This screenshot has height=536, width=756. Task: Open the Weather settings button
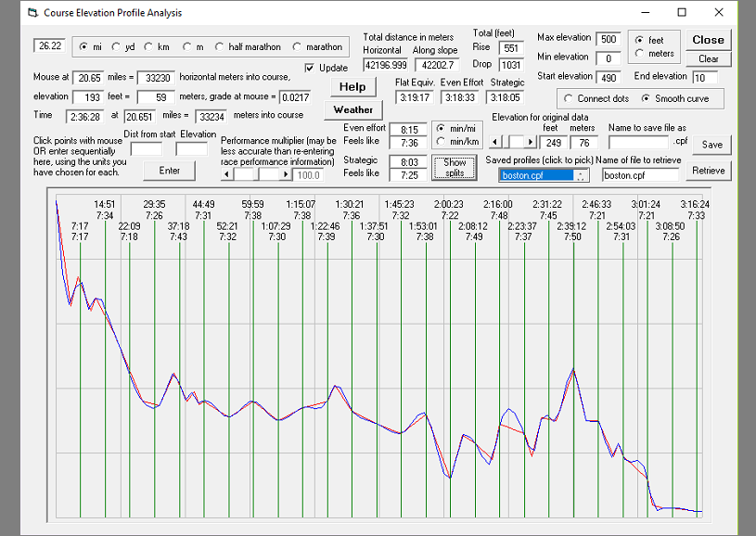click(x=352, y=109)
